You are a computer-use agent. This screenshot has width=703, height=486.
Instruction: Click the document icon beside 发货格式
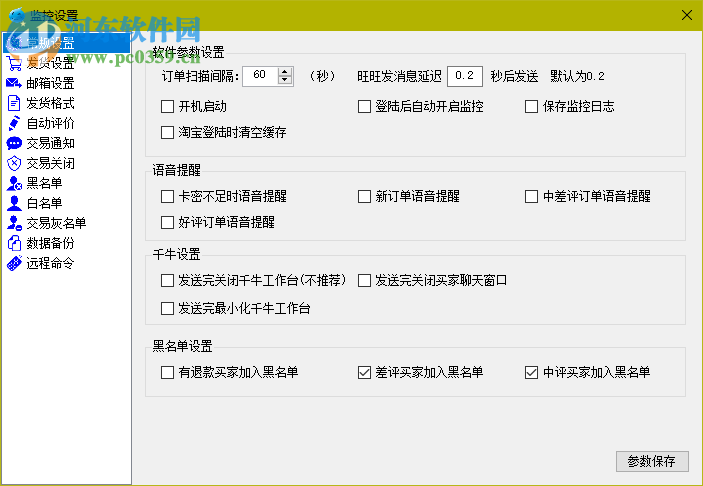pyautogui.click(x=14, y=103)
